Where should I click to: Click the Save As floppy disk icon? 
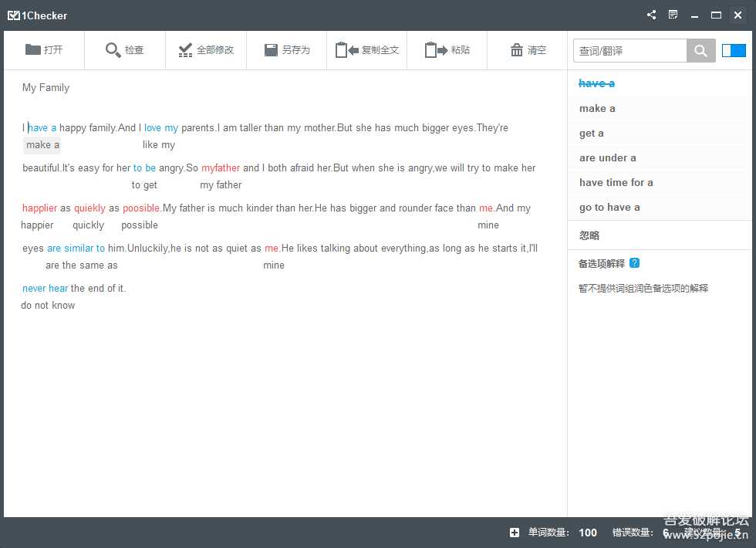tap(271, 50)
